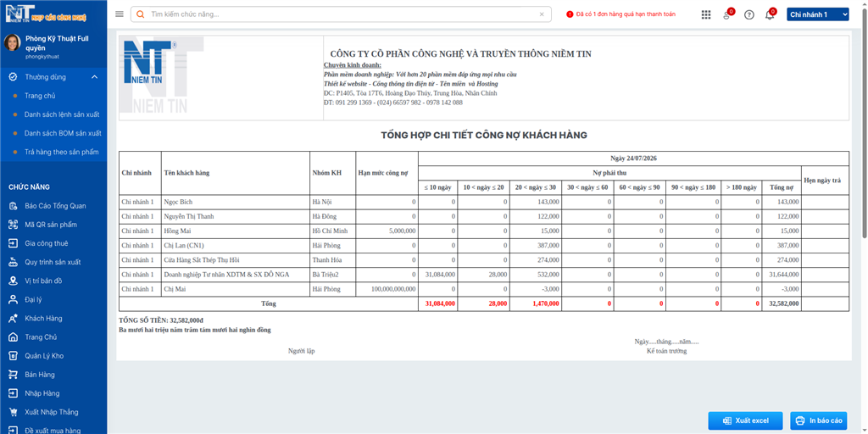
Task: Click the Vị trí bản đồ icon
Action: [x=13, y=281]
